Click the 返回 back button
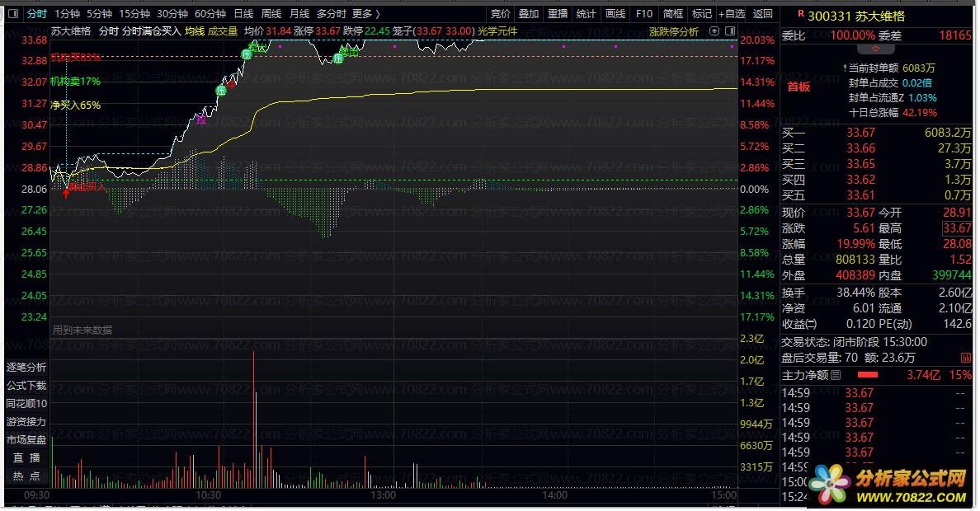The image size is (980, 511). pyautogui.click(x=762, y=14)
